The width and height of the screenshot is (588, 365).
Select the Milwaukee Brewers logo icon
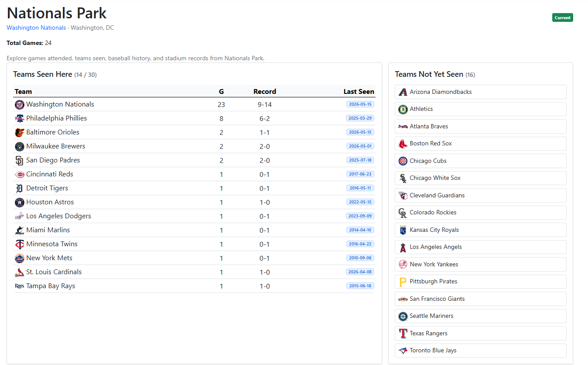pyautogui.click(x=19, y=146)
